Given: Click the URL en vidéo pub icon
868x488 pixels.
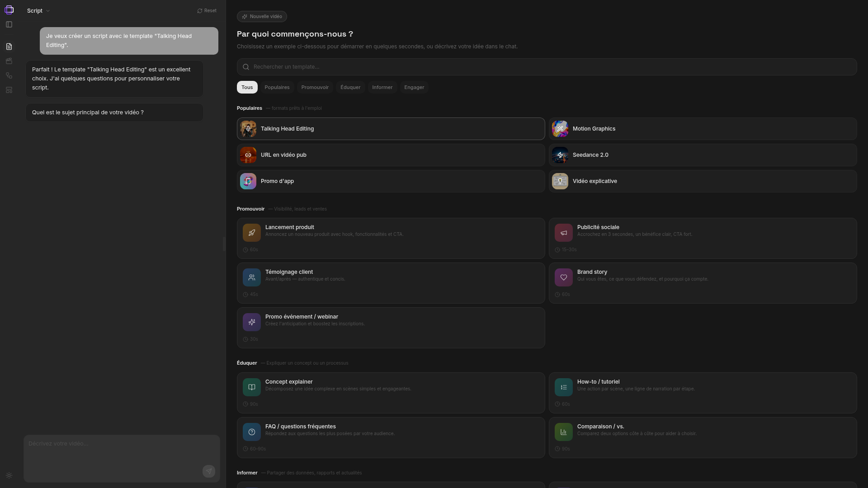Looking at the screenshot, I should [248, 155].
